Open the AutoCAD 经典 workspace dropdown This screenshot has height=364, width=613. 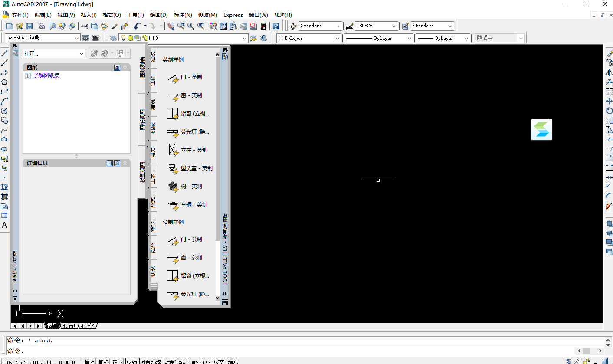(x=43, y=38)
